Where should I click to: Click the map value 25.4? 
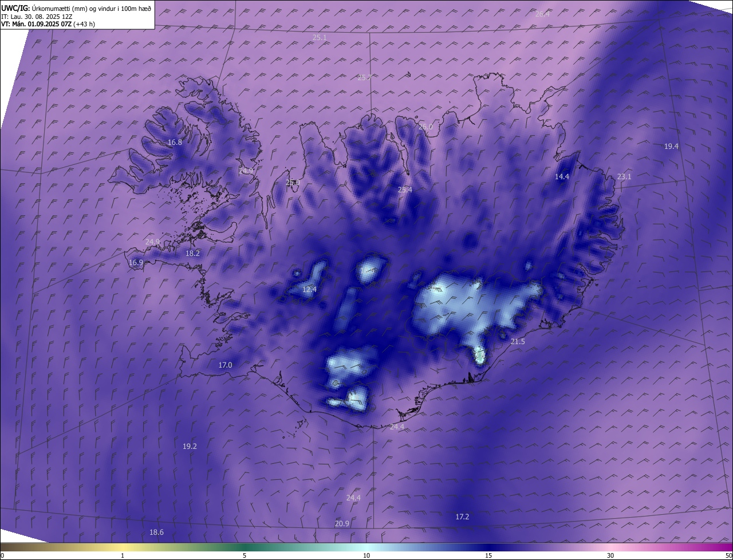(405, 190)
